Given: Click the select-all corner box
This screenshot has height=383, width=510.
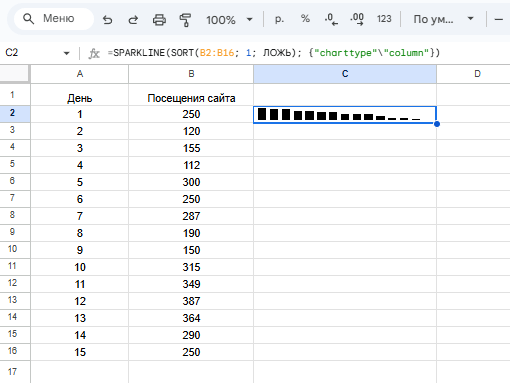Looking at the screenshot, I should [14, 74].
